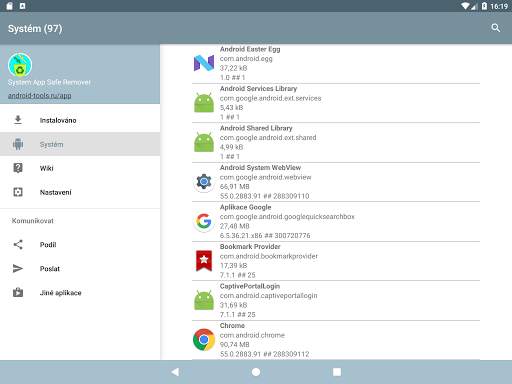Click package com.google.android.ext.shared
512x384 pixels.
click(268, 138)
